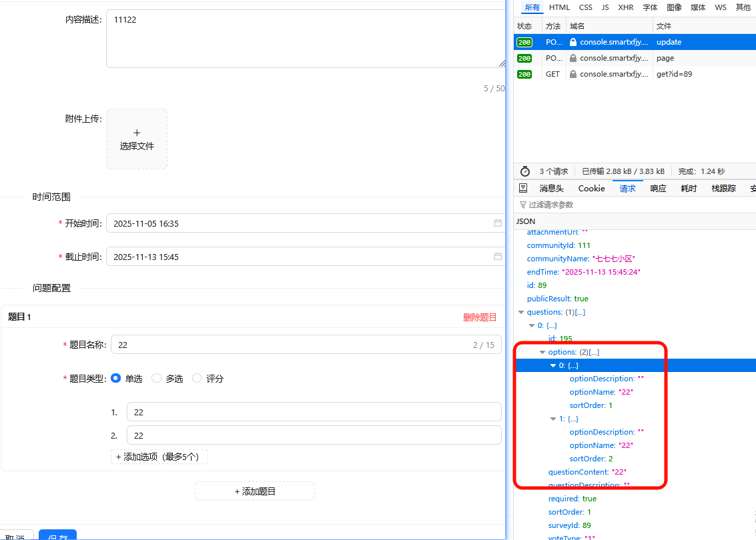756x540 pixels.
Task: Collapse the options array in JSON tree
Action: [x=542, y=352]
